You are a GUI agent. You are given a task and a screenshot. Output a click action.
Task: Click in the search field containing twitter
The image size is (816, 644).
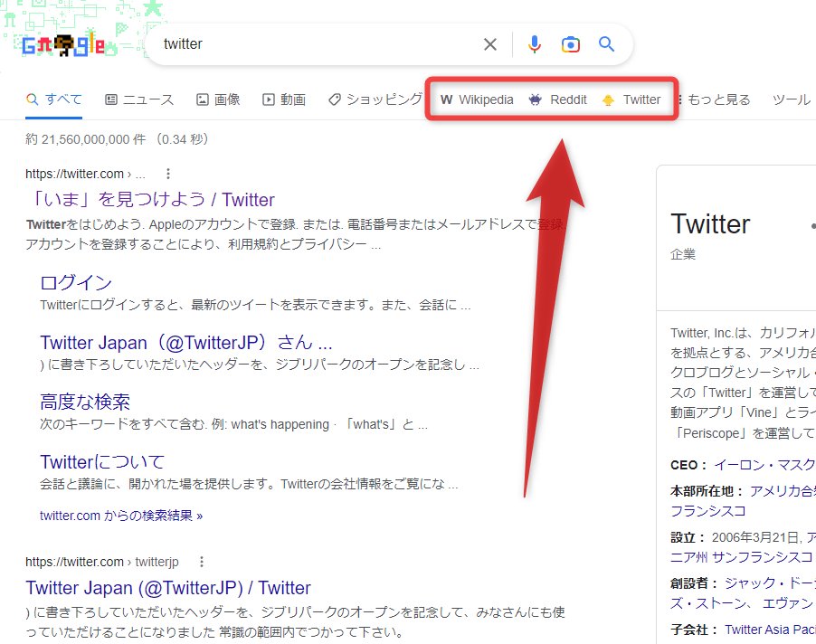[318, 44]
